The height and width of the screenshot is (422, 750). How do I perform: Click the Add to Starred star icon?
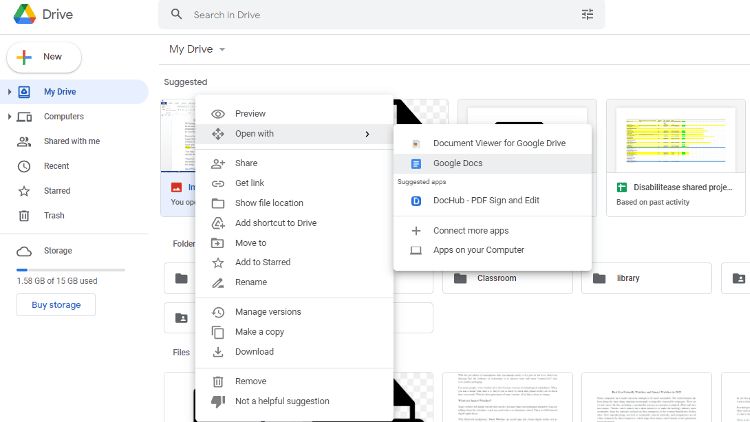pyautogui.click(x=218, y=262)
